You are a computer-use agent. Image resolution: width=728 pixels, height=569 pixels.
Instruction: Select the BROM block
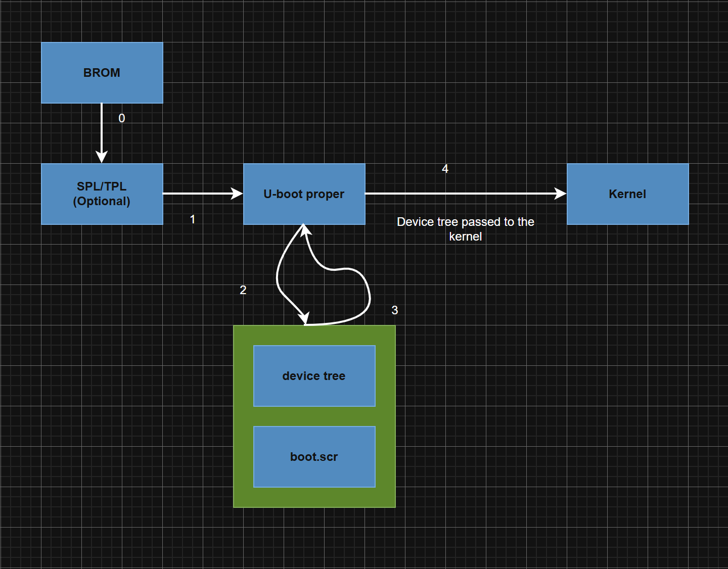pyautogui.click(x=102, y=73)
